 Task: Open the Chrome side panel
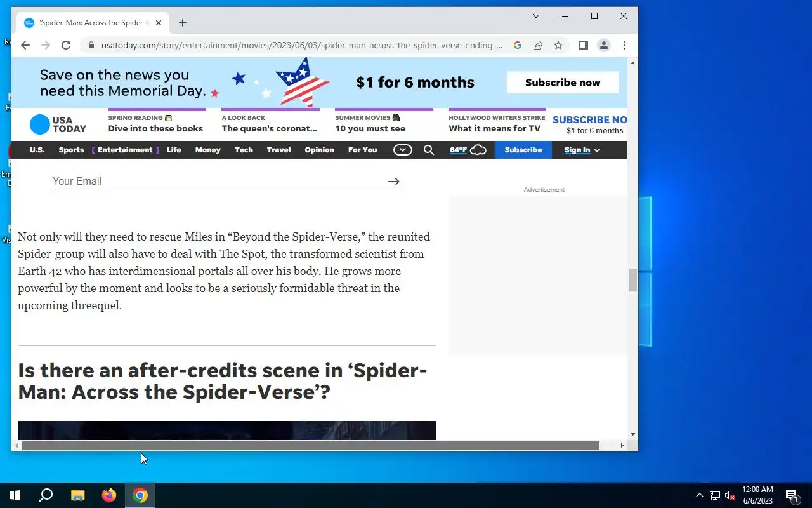click(x=584, y=45)
